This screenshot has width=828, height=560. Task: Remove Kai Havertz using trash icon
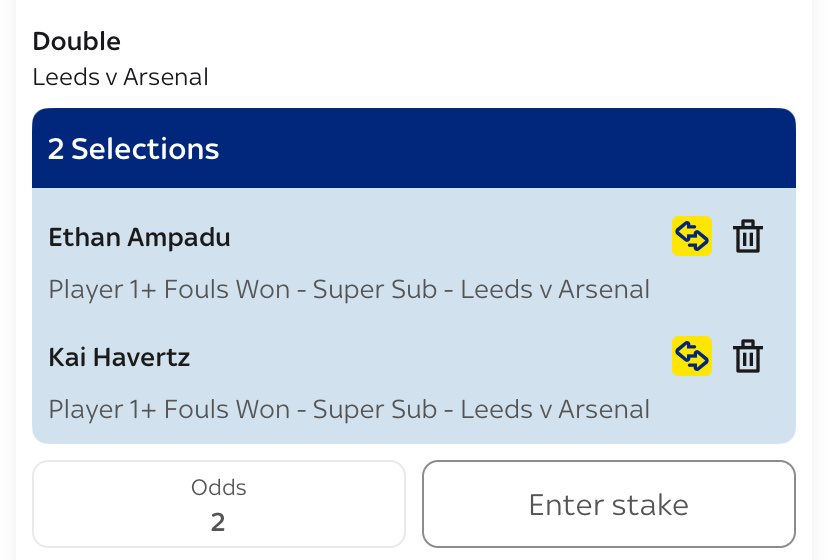click(748, 356)
